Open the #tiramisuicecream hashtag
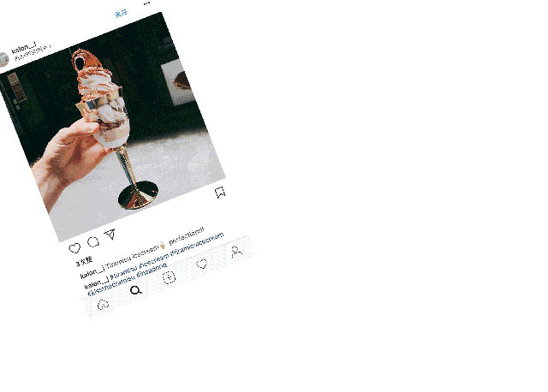 tap(197, 243)
